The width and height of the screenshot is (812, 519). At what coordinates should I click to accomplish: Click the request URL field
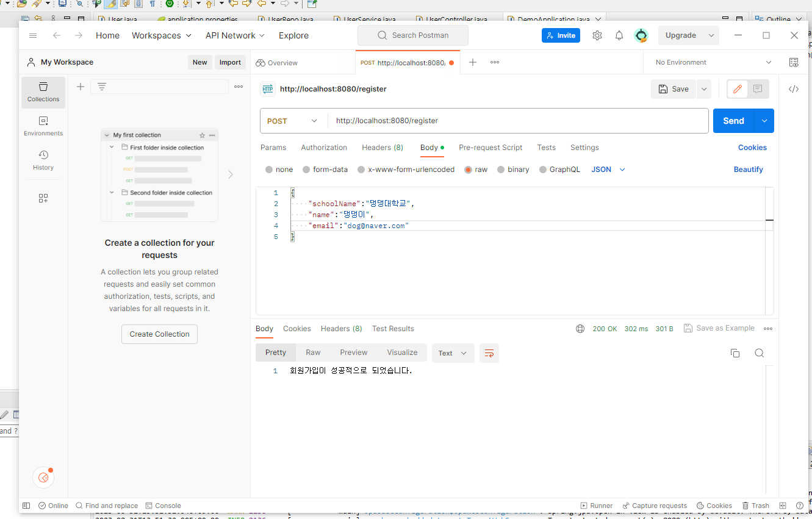[517, 121]
